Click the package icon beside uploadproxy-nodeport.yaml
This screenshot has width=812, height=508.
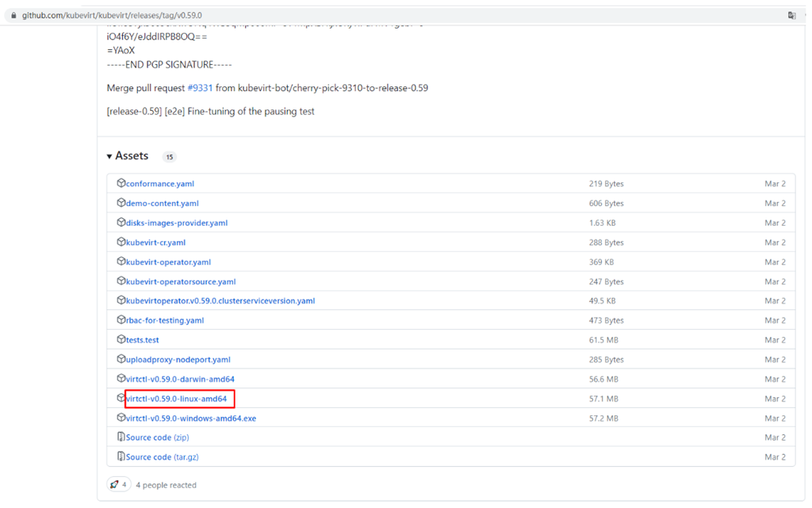[121, 359]
